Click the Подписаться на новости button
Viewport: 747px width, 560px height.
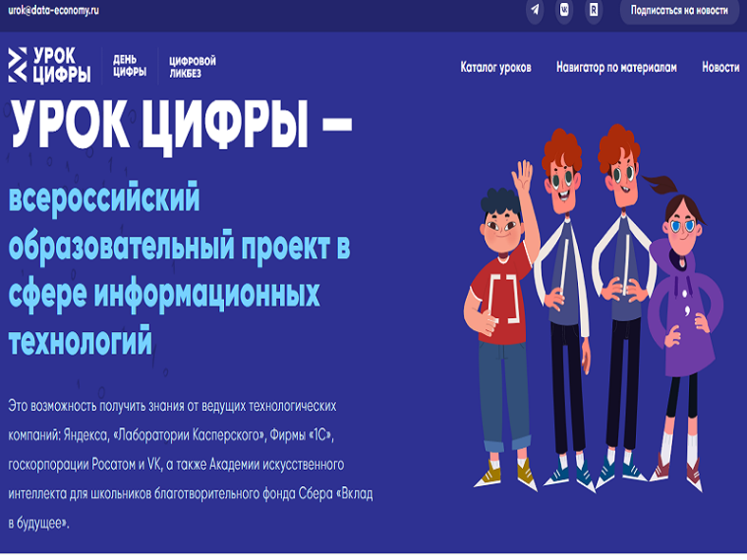click(679, 11)
